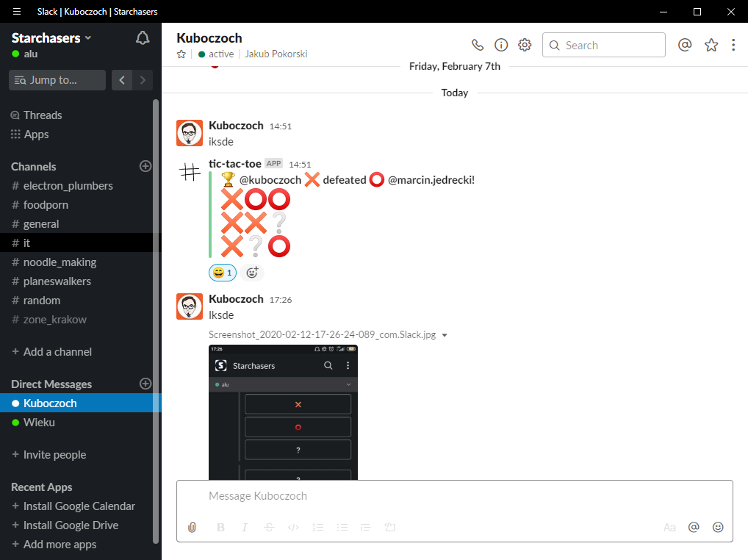Open starred items list
Image resolution: width=748 pixels, height=560 pixels.
pos(711,45)
